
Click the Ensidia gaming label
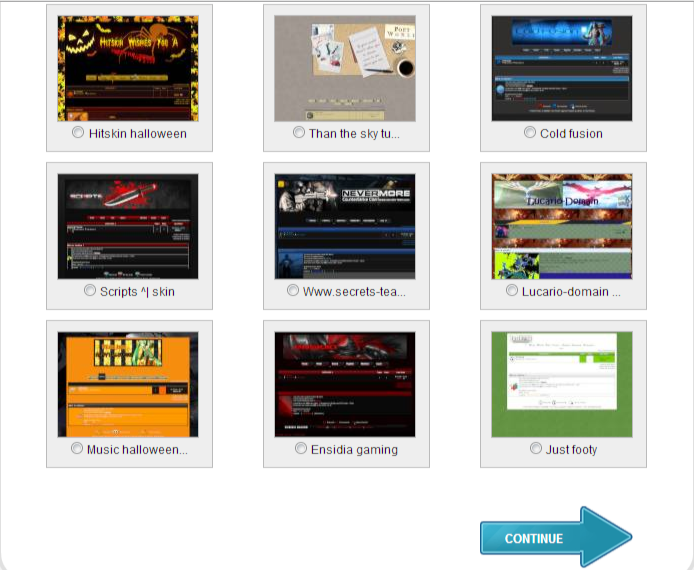(x=354, y=450)
